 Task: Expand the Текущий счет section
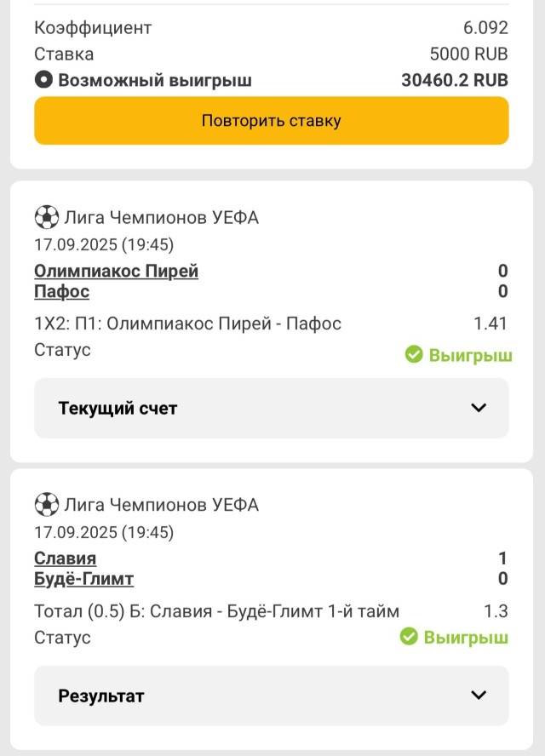(271, 408)
